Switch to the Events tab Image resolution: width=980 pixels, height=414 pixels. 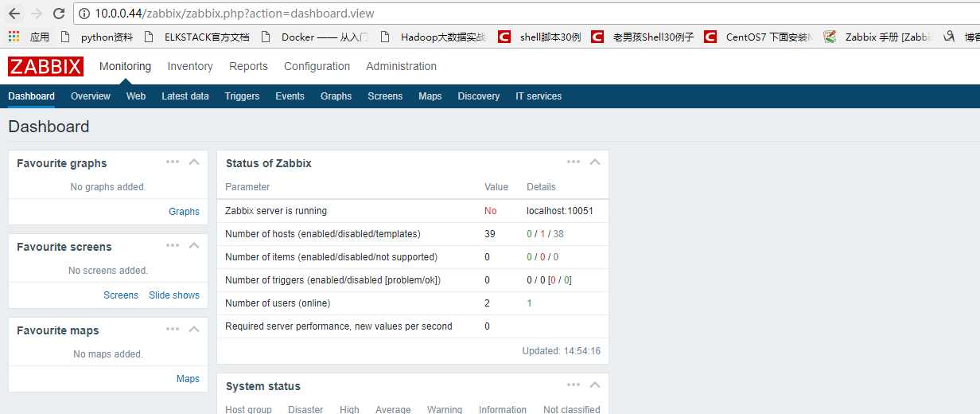290,96
